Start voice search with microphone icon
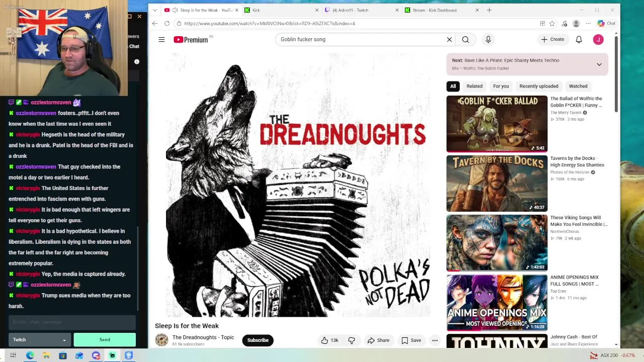Viewport: 644px width, 362px height. click(x=488, y=39)
